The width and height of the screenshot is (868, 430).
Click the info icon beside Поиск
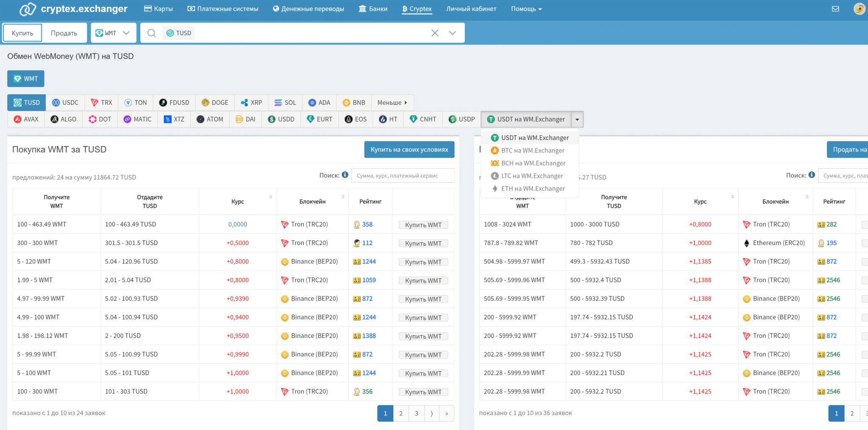(x=345, y=175)
